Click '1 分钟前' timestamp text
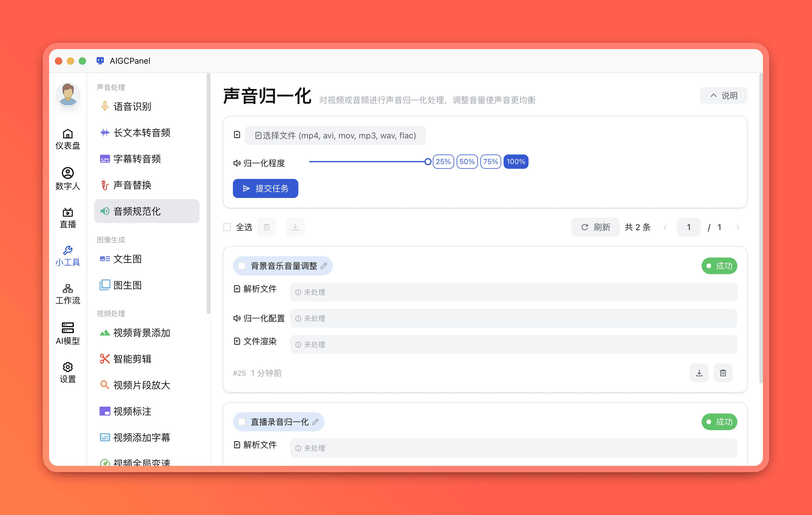 pyautogui.click(x=266, y=373)
